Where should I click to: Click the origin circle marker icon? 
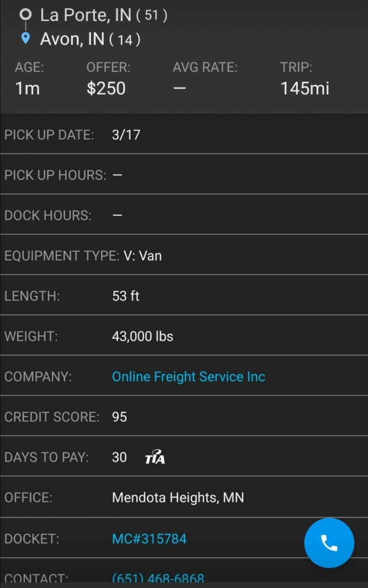click(26, 15)
